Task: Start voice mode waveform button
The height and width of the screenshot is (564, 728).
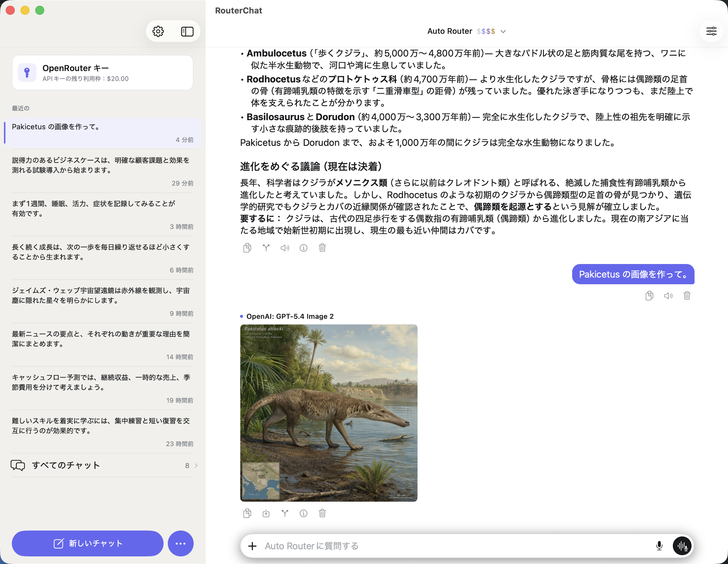Action: coord(682,546)
